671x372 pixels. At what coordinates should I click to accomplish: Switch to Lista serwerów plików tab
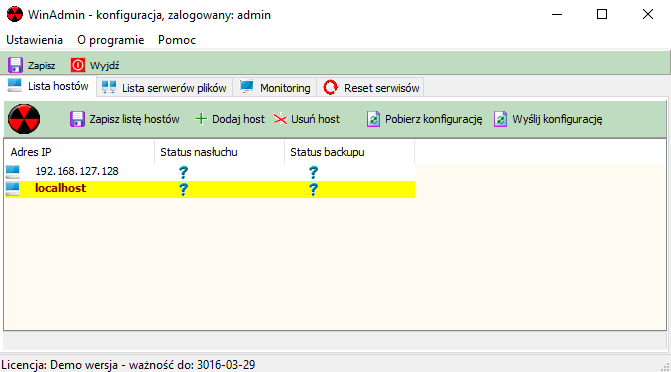point(165,88)
